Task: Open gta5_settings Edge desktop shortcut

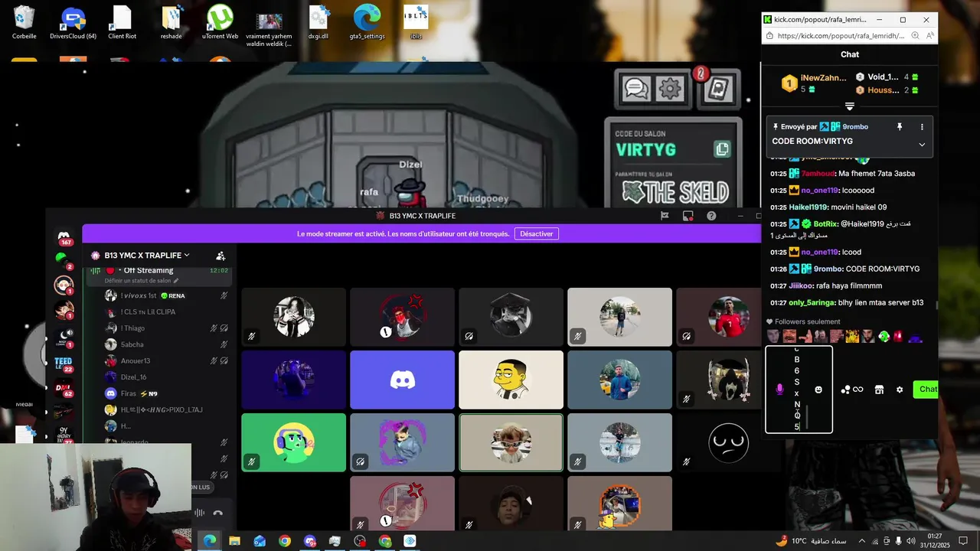Action: pyautogui.click(x=367, y=22)
